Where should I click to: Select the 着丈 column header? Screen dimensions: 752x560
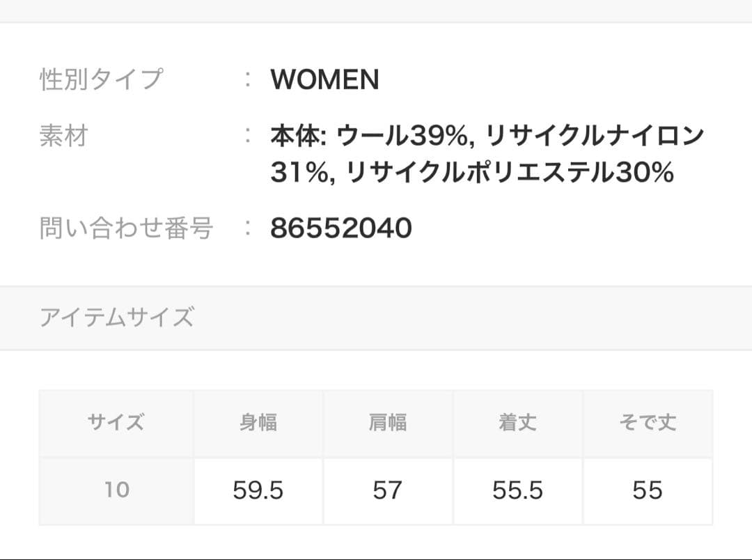[x=517, y=423]
